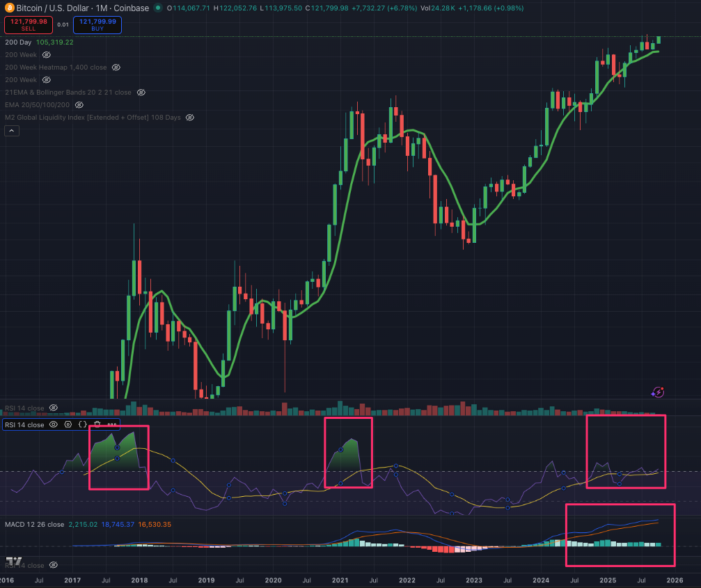Click the 200 Day value 105,319.22

click(54, 42)
